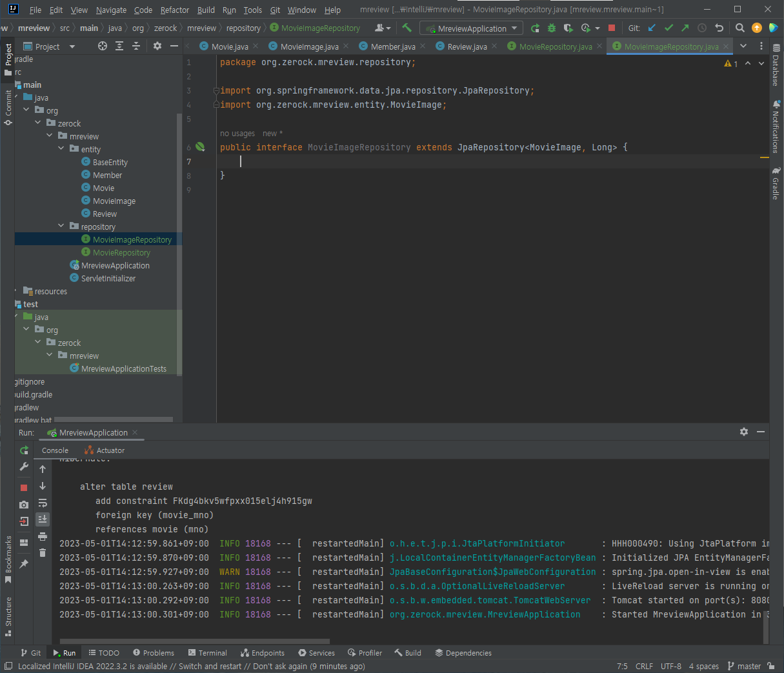Screen dimensions: 784x673
Task: Push commits with the green Git arrow
Action: pos(685,28)
